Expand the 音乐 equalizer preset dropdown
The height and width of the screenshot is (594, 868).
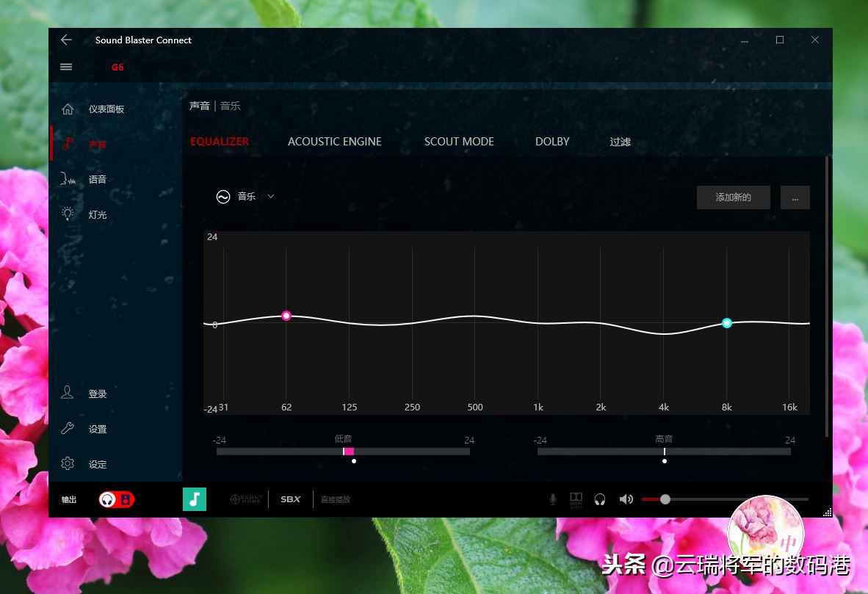click(271, 196)
